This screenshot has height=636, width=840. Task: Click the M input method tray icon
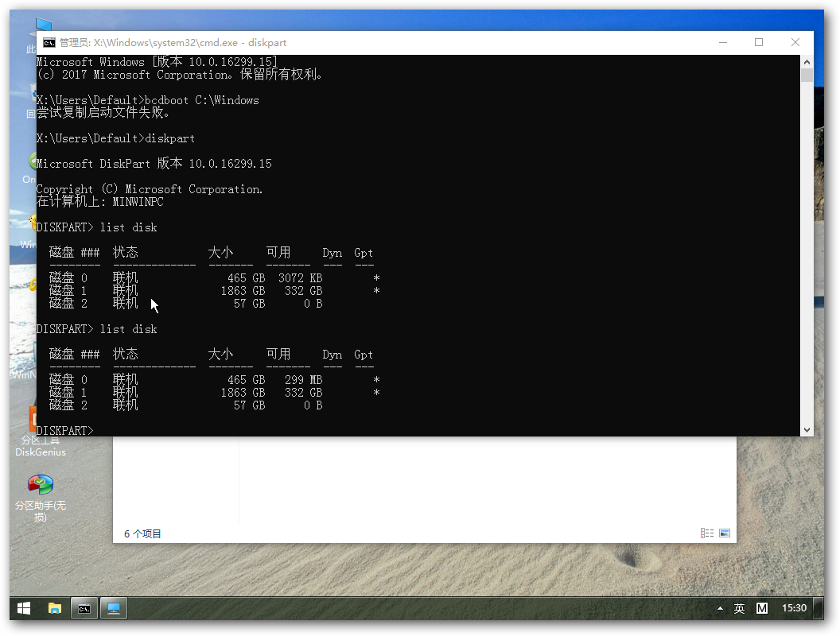pos(761,608)
